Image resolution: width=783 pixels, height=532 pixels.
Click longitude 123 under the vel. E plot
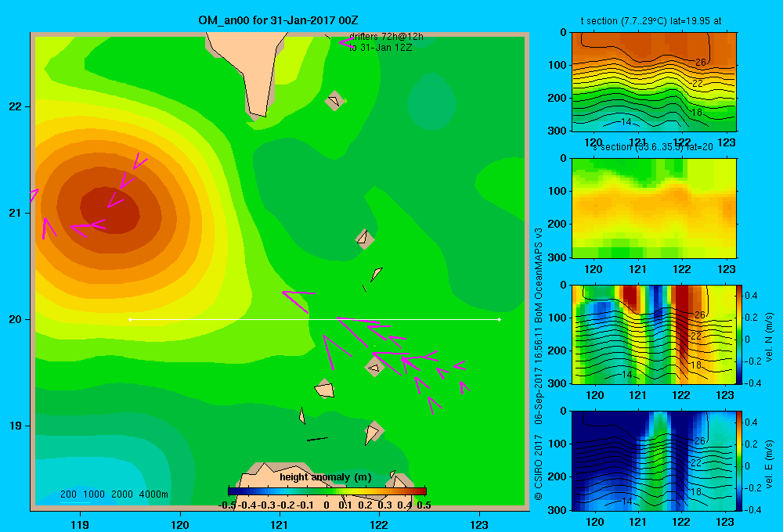tap(725, 522)
